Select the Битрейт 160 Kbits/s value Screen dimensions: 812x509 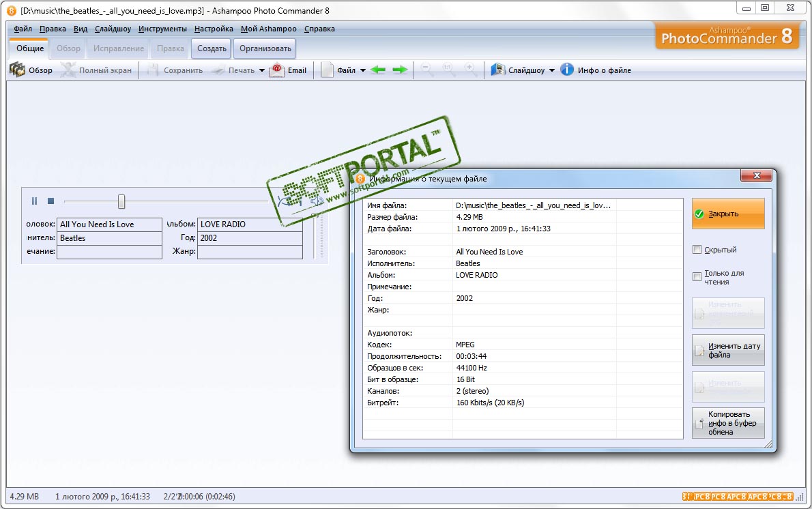490,403
